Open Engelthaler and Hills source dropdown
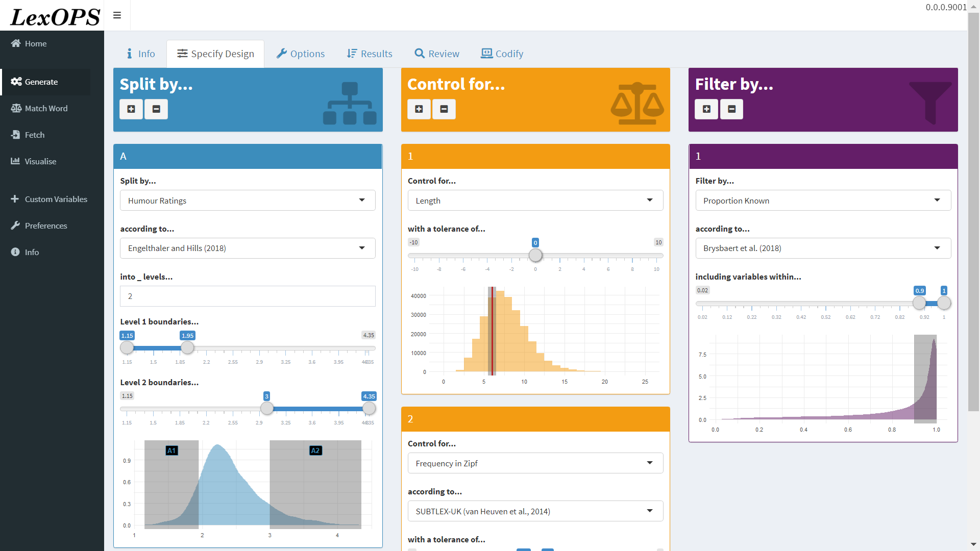 (248, 248)
